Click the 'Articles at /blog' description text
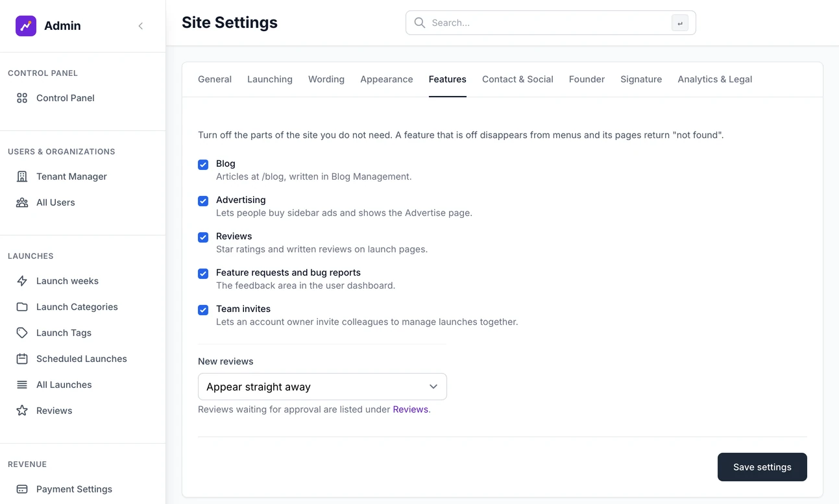This screenshot has height=504, width=839. click(x=314, y=176)
